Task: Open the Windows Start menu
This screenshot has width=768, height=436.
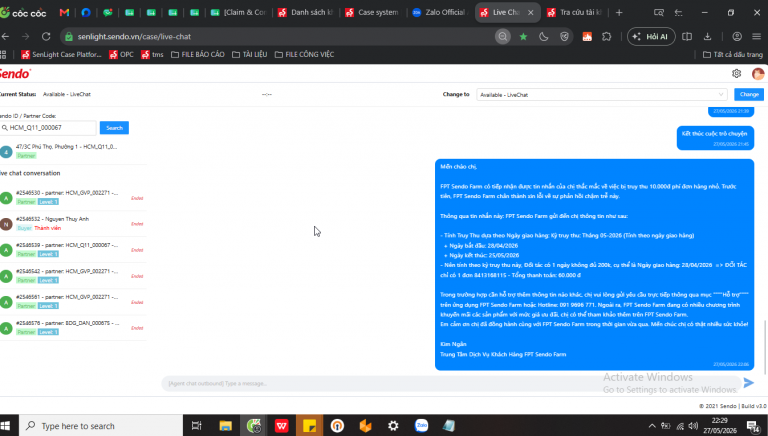Action: 6,426
